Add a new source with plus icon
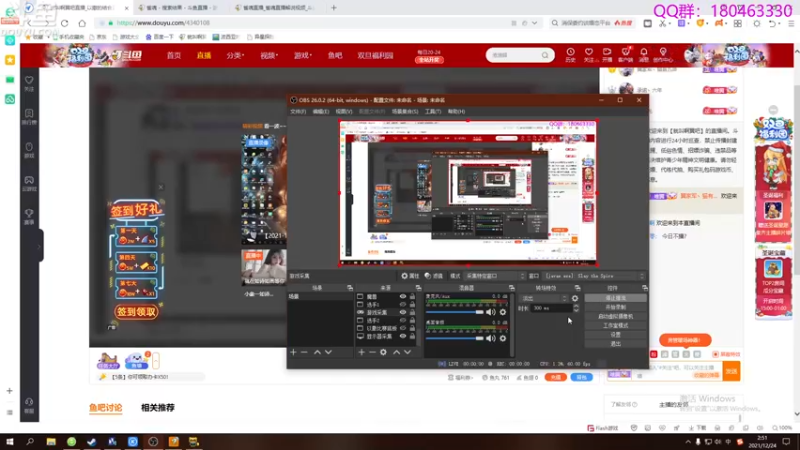 361,352
